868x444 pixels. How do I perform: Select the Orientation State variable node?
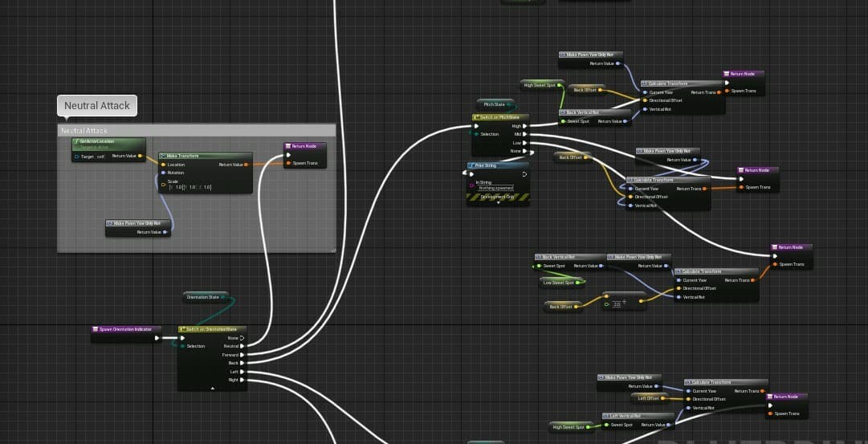pyautogui.click(x=206, y=297)
